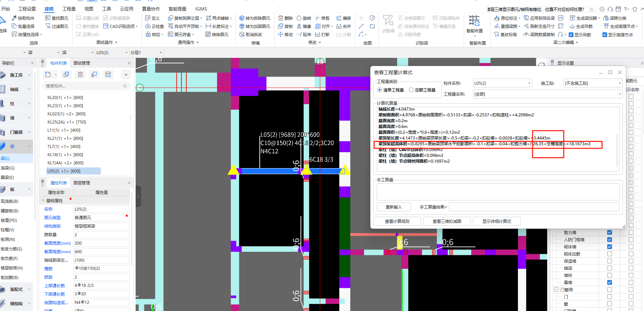Open 构件名称 L05(2) dropdown
This screenshot has width=644, height=311.
[x=503, y=83]
